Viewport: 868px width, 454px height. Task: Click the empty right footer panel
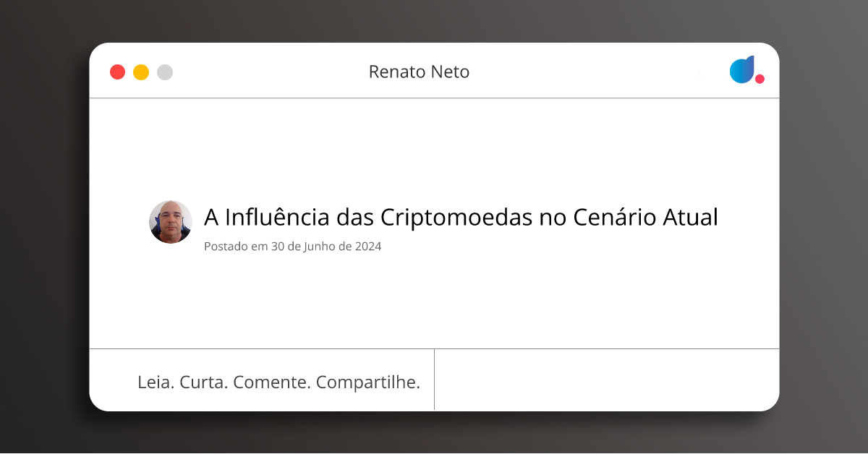point(606,380)
